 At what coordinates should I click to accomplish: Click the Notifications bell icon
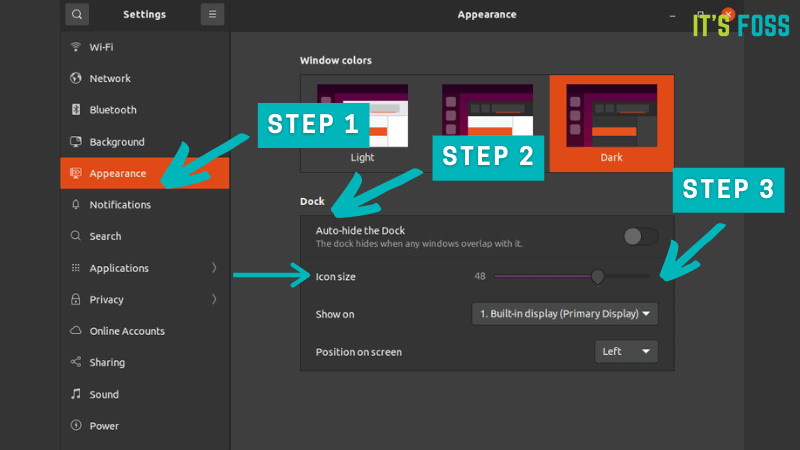coord(76,205)
